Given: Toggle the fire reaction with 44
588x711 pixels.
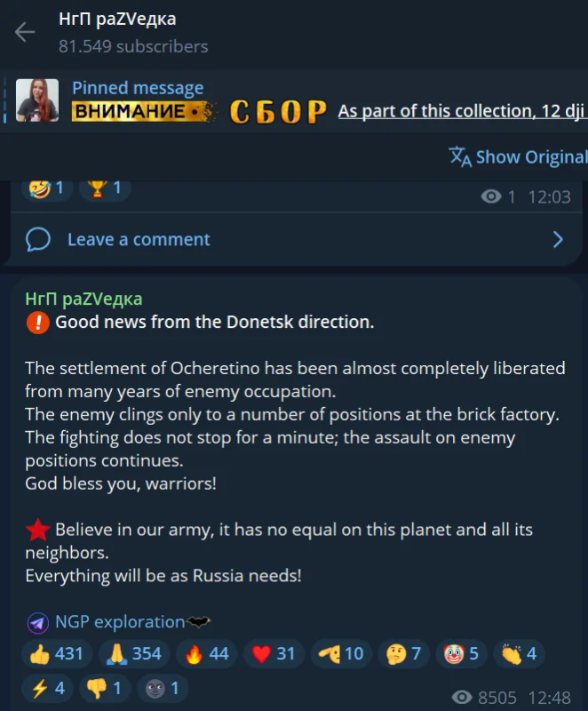Looking at the screenshot, I should (x=207, y=654).
